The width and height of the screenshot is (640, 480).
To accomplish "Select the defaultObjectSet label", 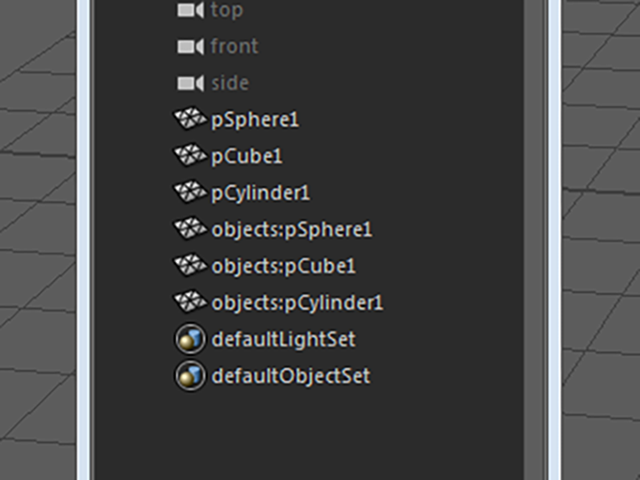I will coord(290,377).
